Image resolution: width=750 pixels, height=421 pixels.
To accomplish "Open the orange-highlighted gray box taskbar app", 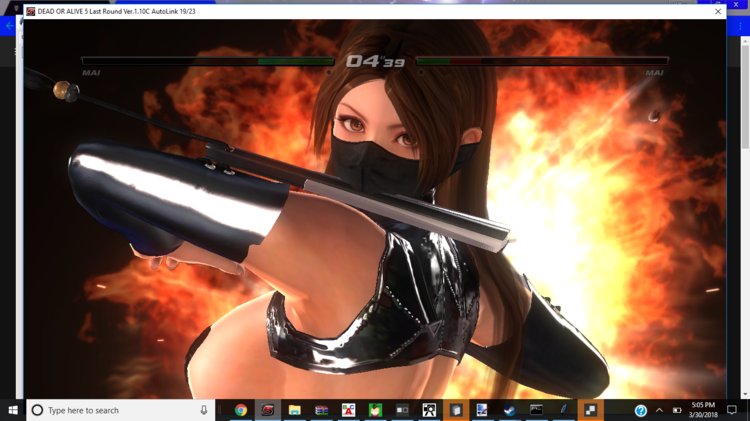I will point(456,410).
